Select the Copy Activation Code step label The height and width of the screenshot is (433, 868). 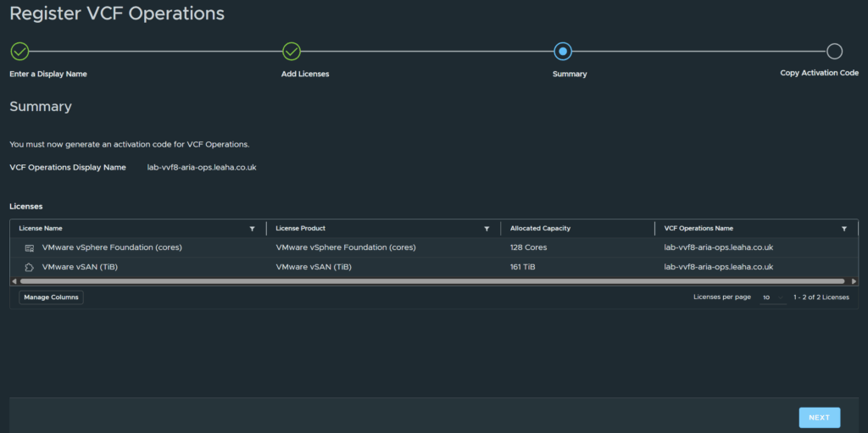coord(820,73)
